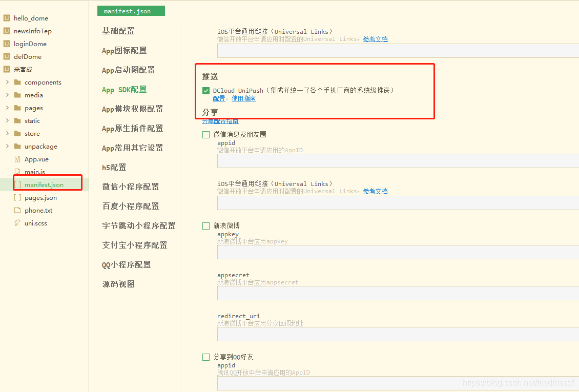Click the newsInfoTep project icon
The width and height of the screenshot is (579, 392).
[x=6, y=31]
